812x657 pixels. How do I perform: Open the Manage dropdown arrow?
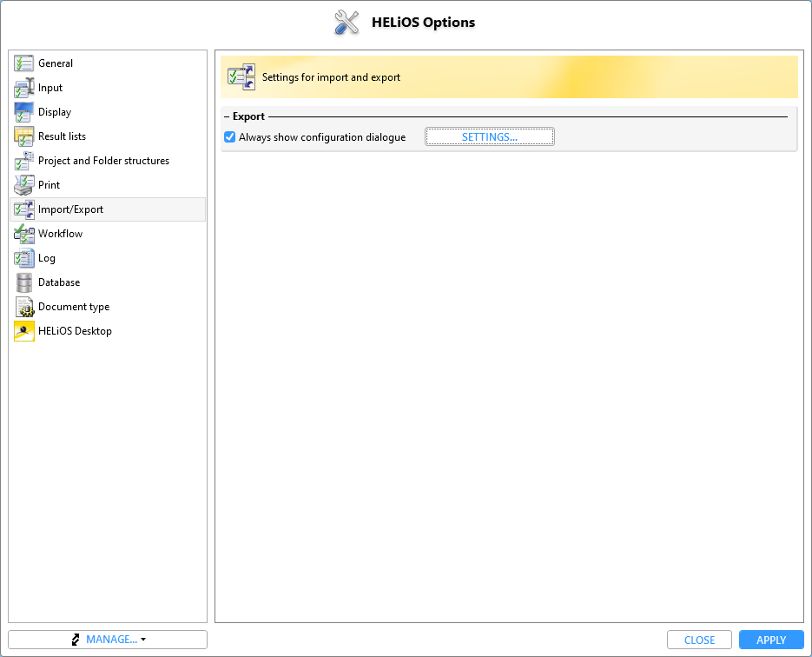coord(143,640)
